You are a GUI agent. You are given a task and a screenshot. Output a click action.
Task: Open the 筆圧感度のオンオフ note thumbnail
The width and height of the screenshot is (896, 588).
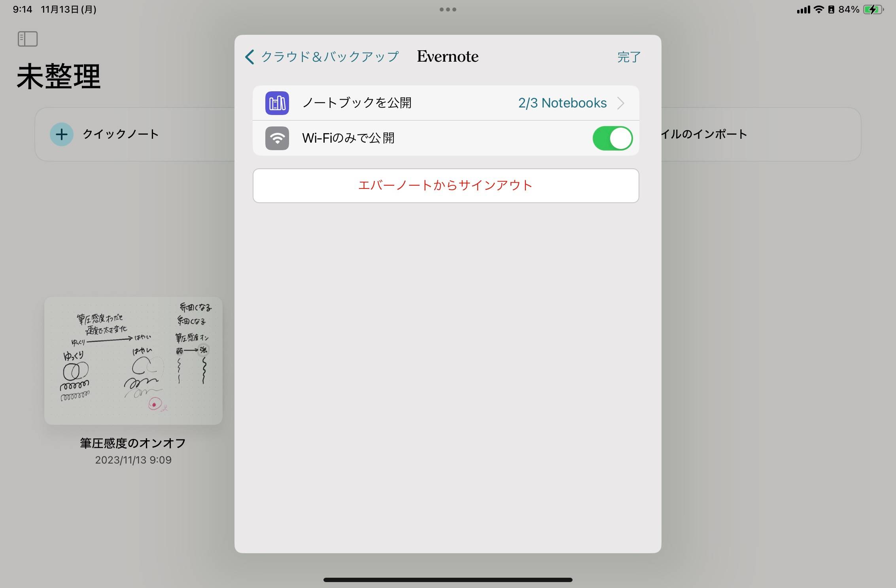(133, 361)
